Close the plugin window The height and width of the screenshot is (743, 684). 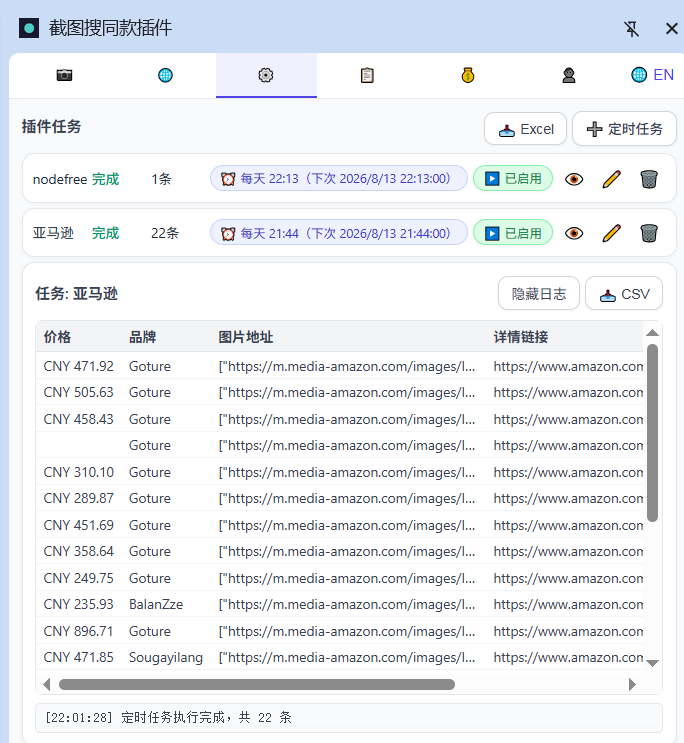click(x=671, y=29)
